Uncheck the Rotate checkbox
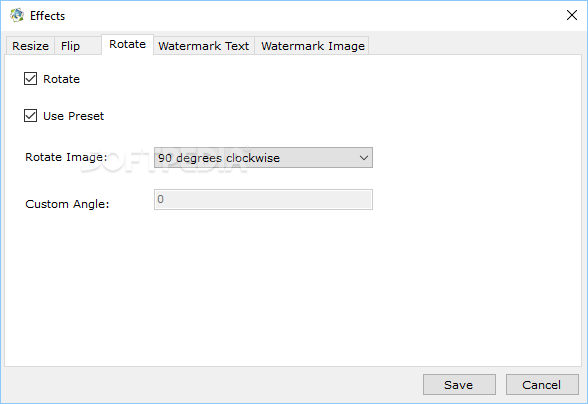The height and width of the screenshot is (404, 588). pos(30,79)
